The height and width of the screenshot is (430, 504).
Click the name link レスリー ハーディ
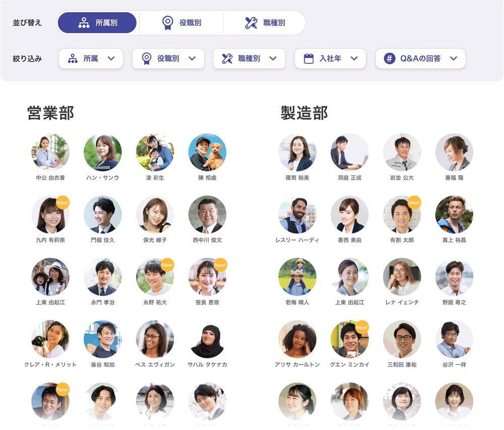pyautogui.click(x=297, y=240)
